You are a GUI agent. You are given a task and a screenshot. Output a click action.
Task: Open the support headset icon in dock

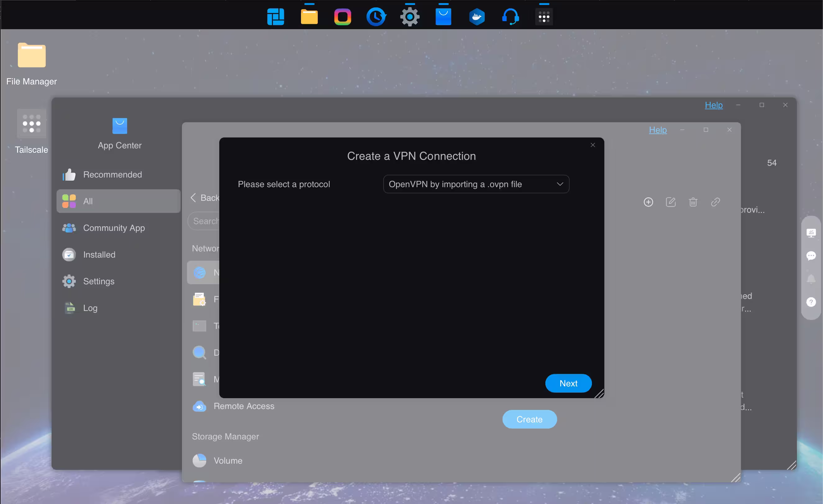point(510,17)
